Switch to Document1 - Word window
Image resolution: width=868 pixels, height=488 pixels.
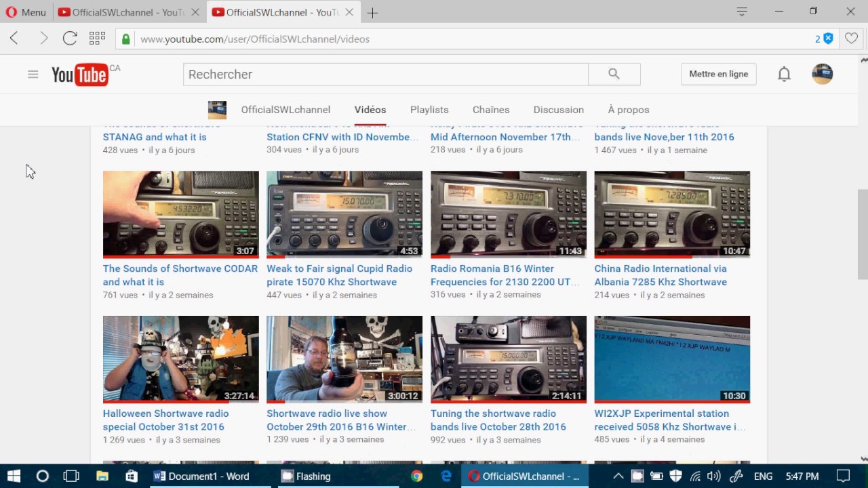210,476
